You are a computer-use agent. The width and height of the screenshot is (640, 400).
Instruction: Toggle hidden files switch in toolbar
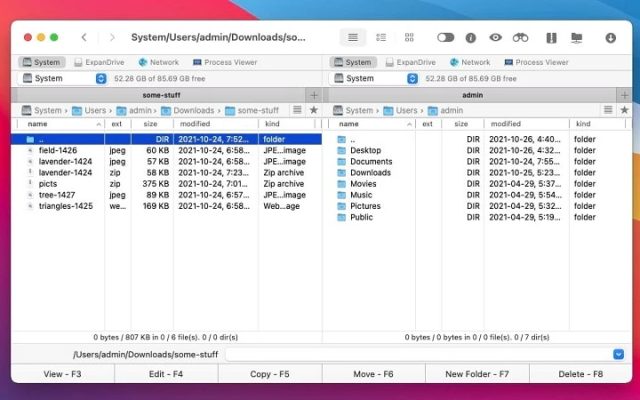445,37
